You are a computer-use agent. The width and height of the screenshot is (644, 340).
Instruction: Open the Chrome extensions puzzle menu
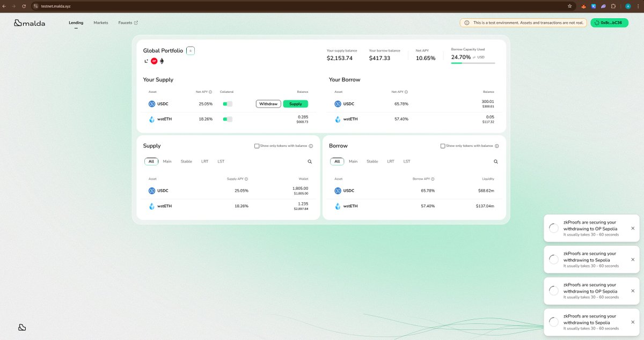tap(613, 6)
